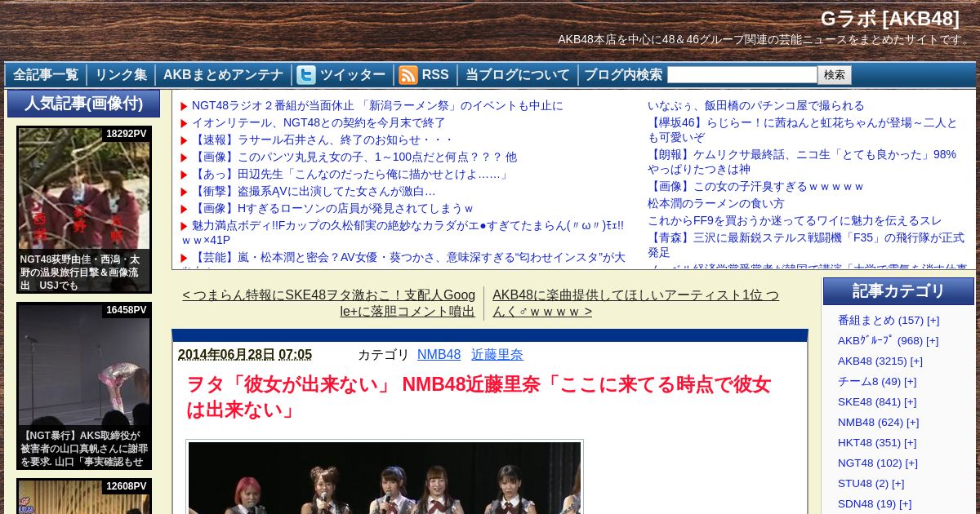The image size is (980, 514).
Task: Expand [+] next to チーム8
Action: [910, 381]
